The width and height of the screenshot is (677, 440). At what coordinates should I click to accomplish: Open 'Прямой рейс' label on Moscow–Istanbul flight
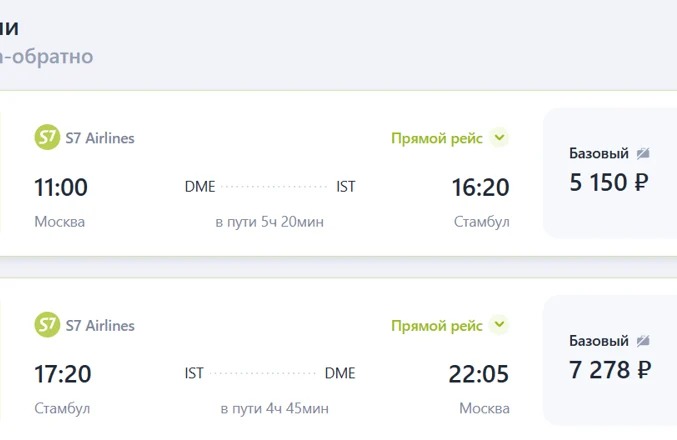point(437,138)
